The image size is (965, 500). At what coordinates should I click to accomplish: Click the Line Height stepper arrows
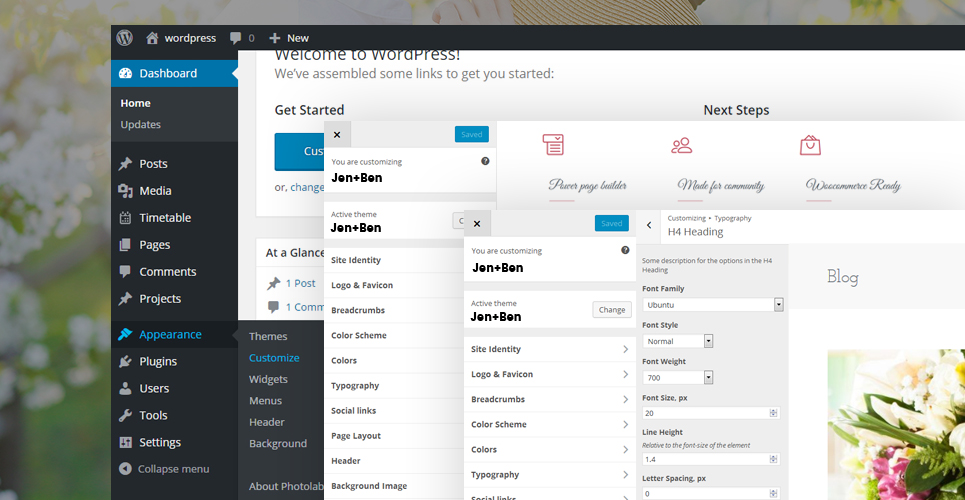pos(773,459)
